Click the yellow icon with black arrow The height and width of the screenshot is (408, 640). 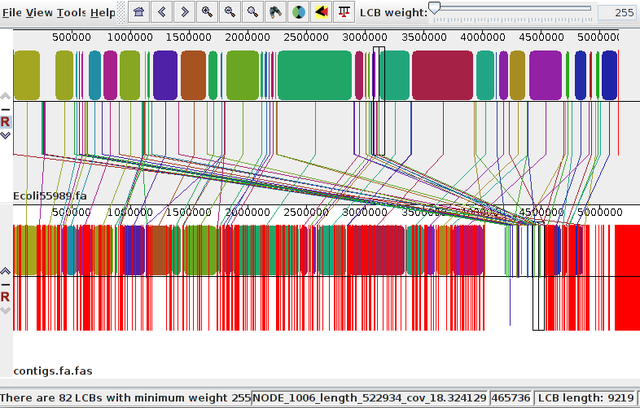point(322,12)
